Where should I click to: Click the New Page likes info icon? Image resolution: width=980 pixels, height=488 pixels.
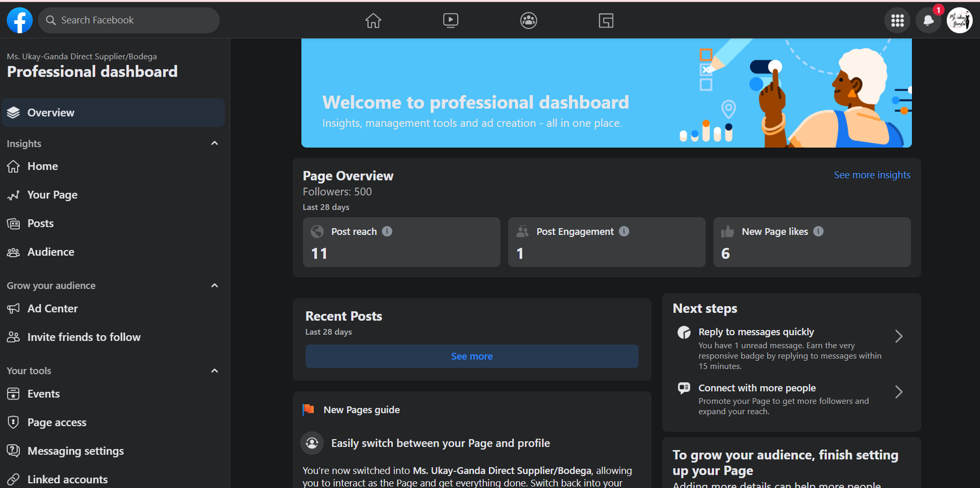pos(818,231)
